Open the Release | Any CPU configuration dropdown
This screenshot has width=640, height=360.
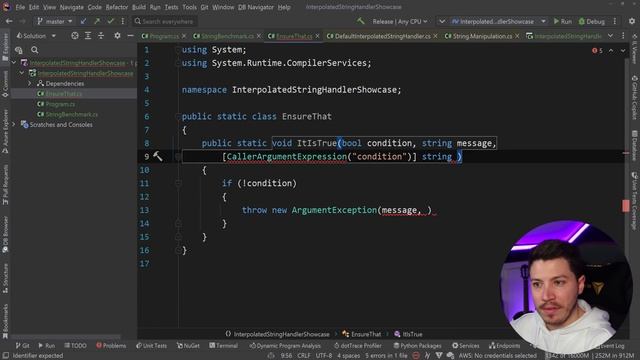(400, 21)
